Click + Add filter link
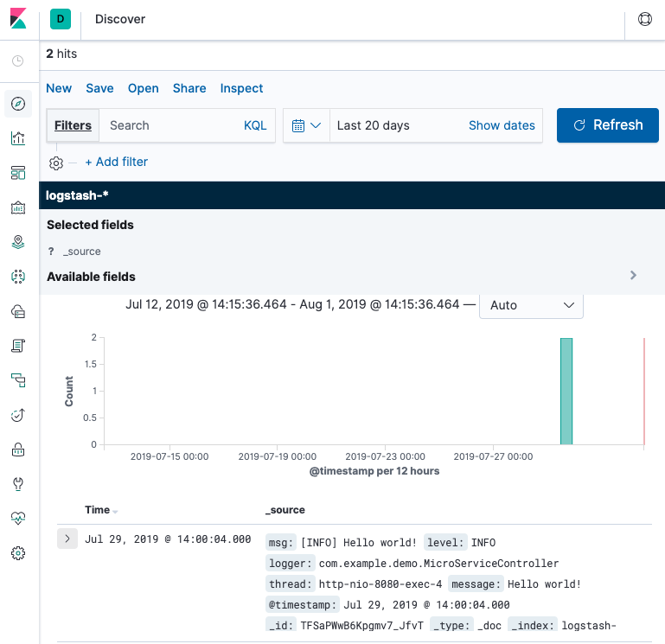This screenshot has width=665, height=644. coord(116,162)
